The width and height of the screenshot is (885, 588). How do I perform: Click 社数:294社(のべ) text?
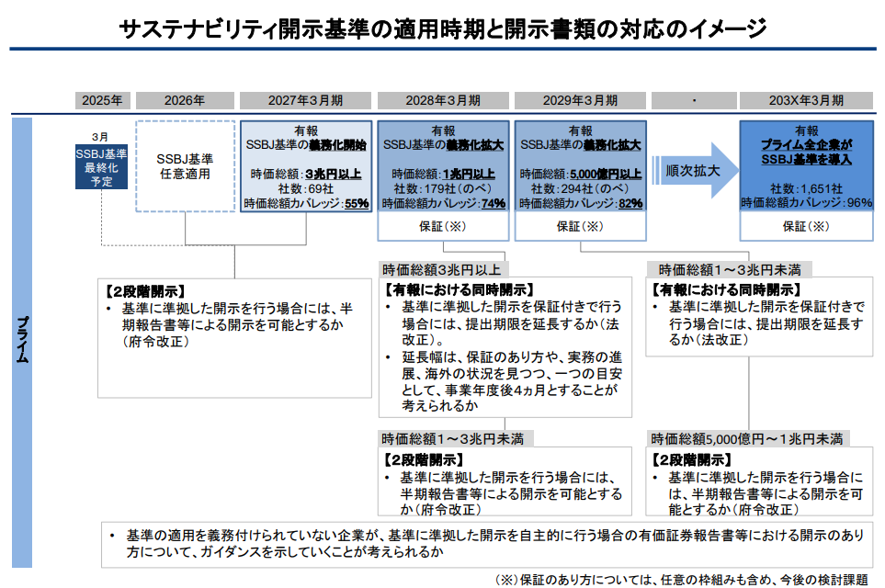580,188
